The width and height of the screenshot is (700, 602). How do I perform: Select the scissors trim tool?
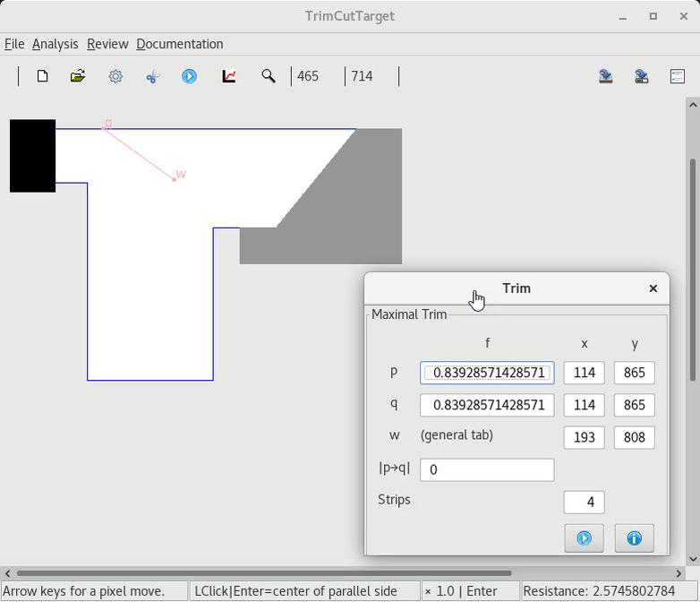point(152,76)
